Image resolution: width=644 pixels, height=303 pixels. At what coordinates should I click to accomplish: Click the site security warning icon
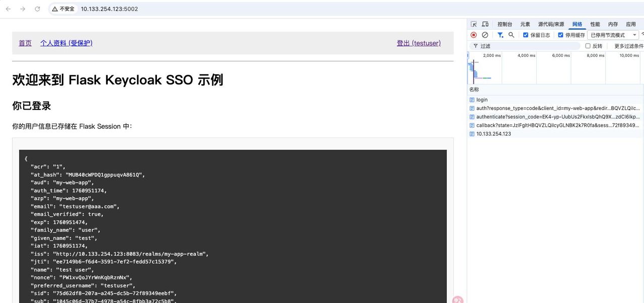coord(54,9)
